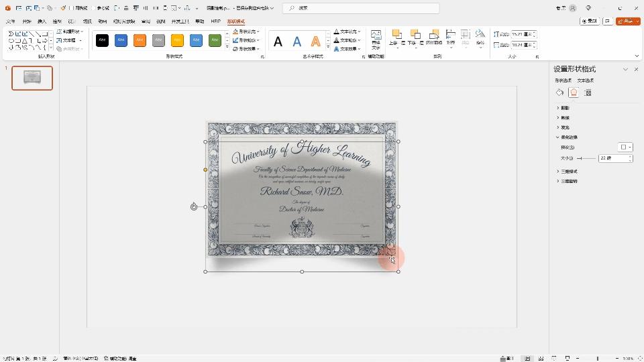Switch to the Text Options tab
Image resolution: width=644 pixels, height=362 pixels.
(586, 80)
